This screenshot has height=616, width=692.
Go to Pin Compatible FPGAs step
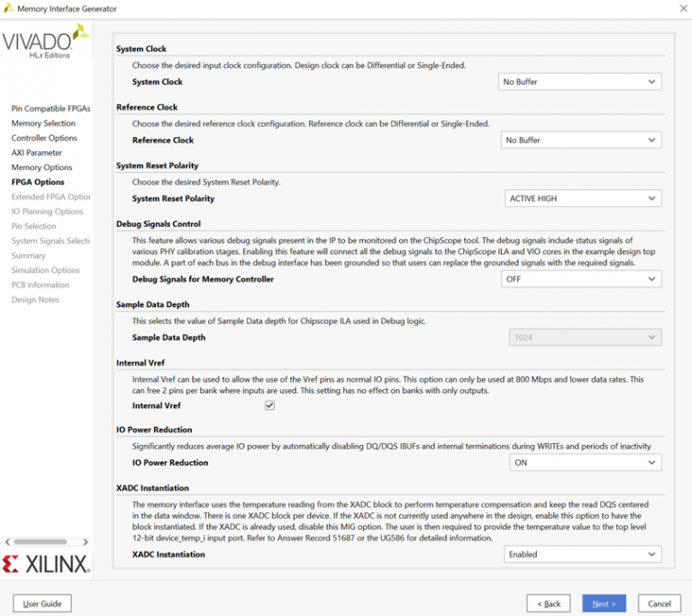50,109
